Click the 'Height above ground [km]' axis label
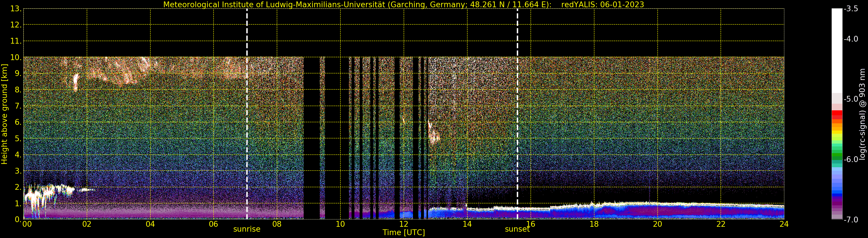Image resolution: width=868 pixels, height=238 pixels. pyautogui.click(x=4, y=114)
